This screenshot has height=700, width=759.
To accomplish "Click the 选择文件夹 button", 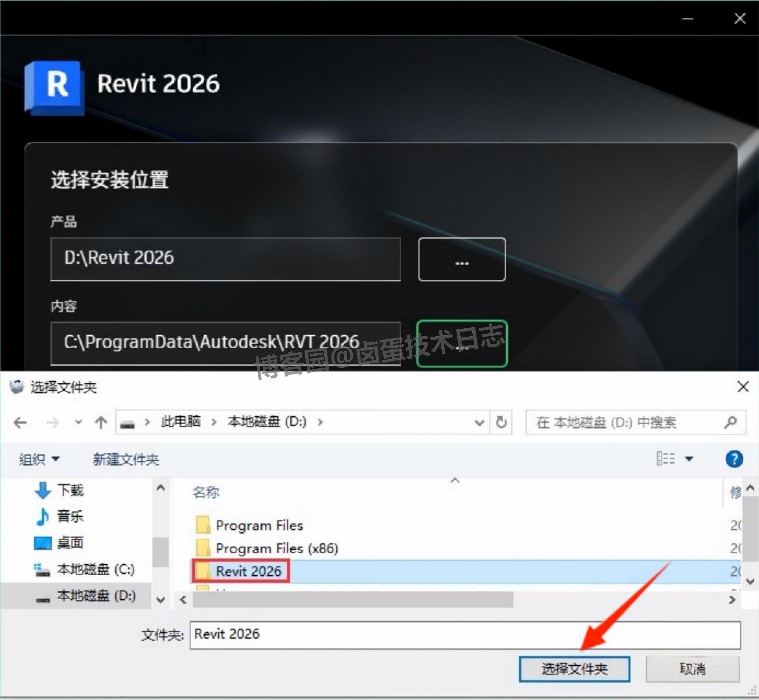I will [x=574, y=669].
